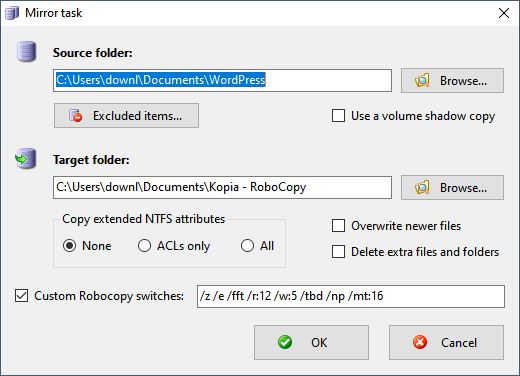
Task: Click the Mirror task window title text
Action: 54,13
